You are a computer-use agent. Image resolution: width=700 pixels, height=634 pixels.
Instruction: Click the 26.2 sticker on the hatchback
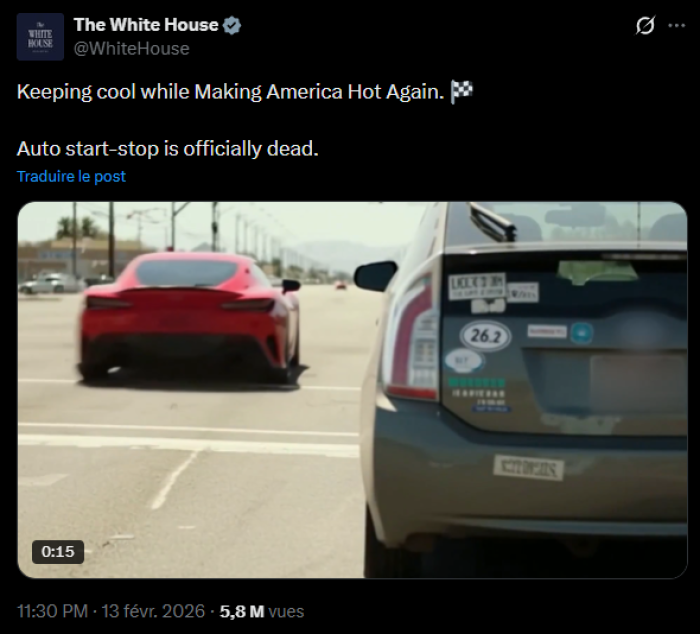click(x=486, y=336)
